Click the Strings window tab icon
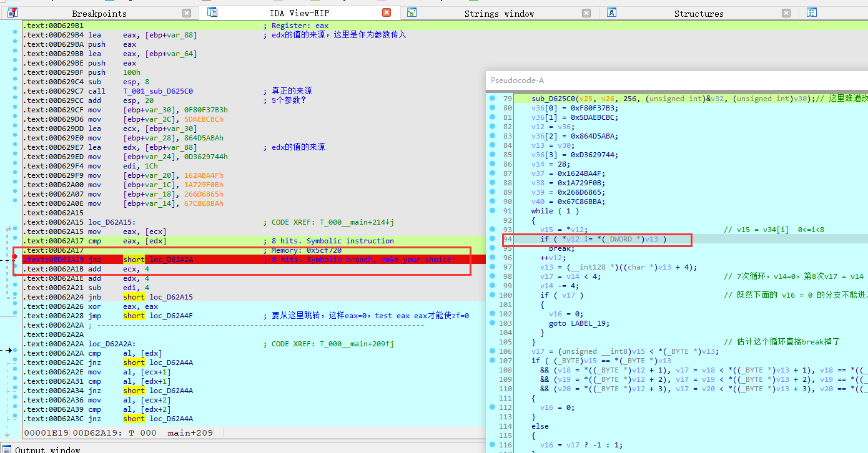 coord(412,12)
